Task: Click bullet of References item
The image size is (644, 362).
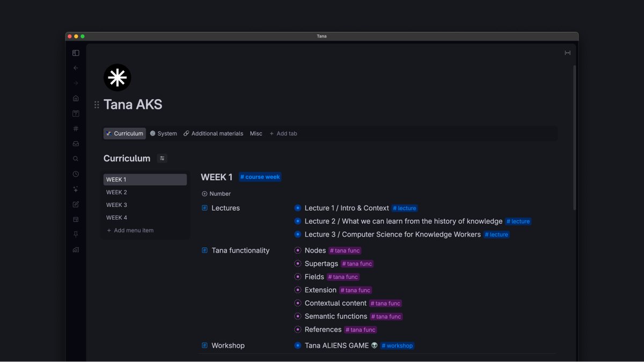Action: pyautogui.click(x=298, y=329)
